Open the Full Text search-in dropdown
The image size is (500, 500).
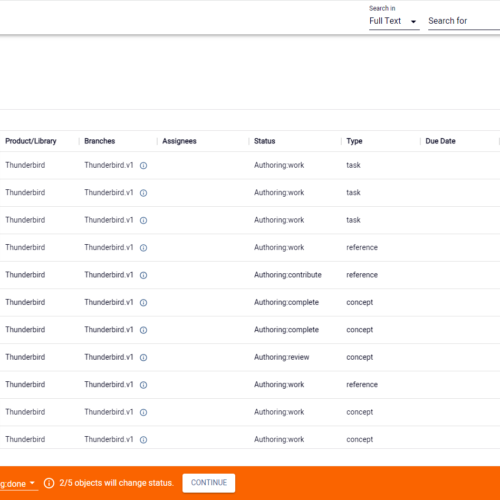coord(394,21)
